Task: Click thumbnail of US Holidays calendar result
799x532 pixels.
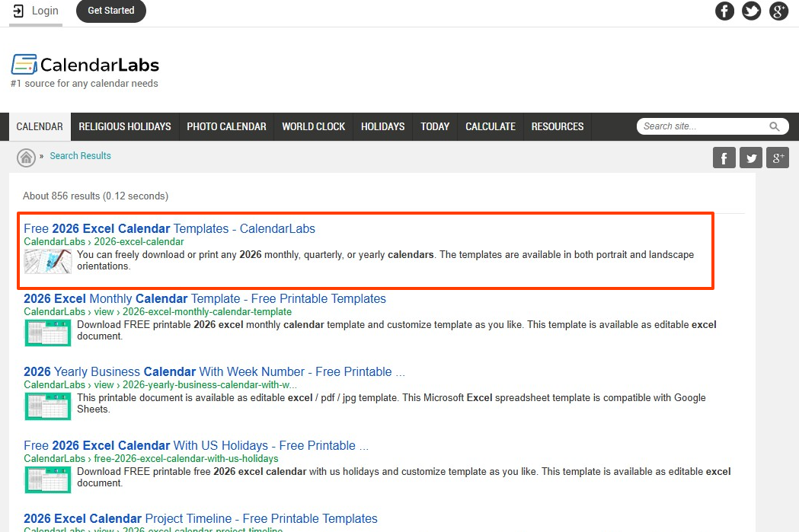Action: pos(48,480)
